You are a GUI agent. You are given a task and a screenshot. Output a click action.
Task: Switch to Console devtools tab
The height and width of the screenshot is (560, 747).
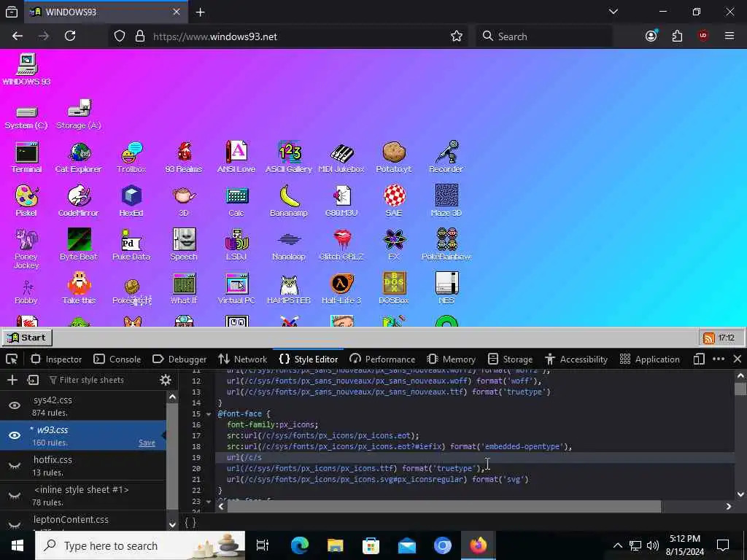point(117,359)
